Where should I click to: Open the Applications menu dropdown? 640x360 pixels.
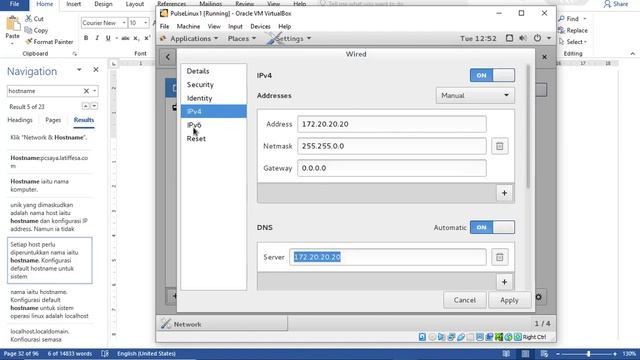coord(194,38)
